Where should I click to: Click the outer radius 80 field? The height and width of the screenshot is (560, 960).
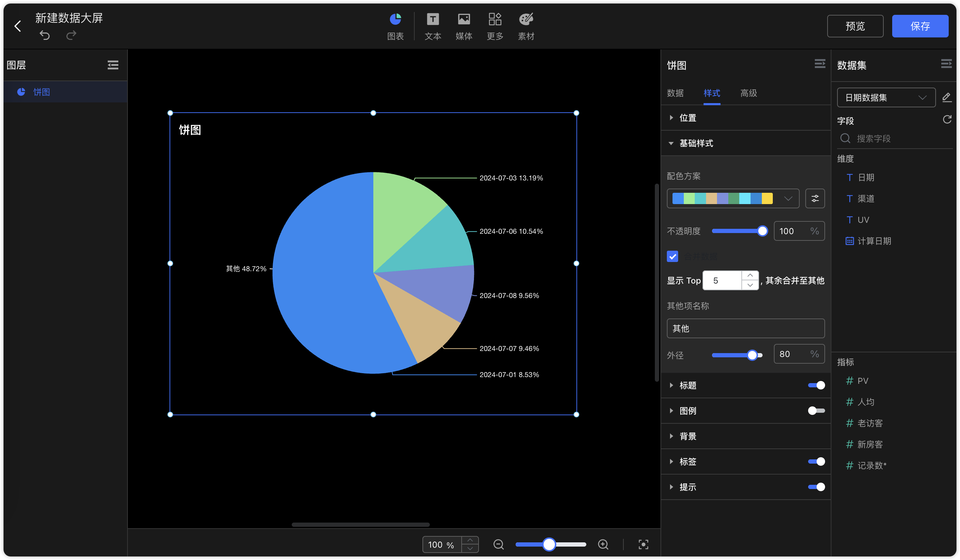click(799, 354)
